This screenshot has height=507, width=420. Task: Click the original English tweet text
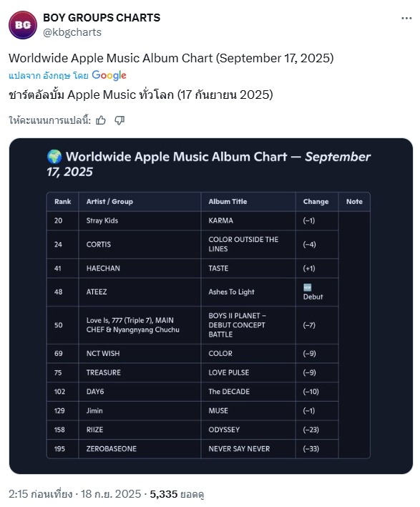[x=171, y=58]
